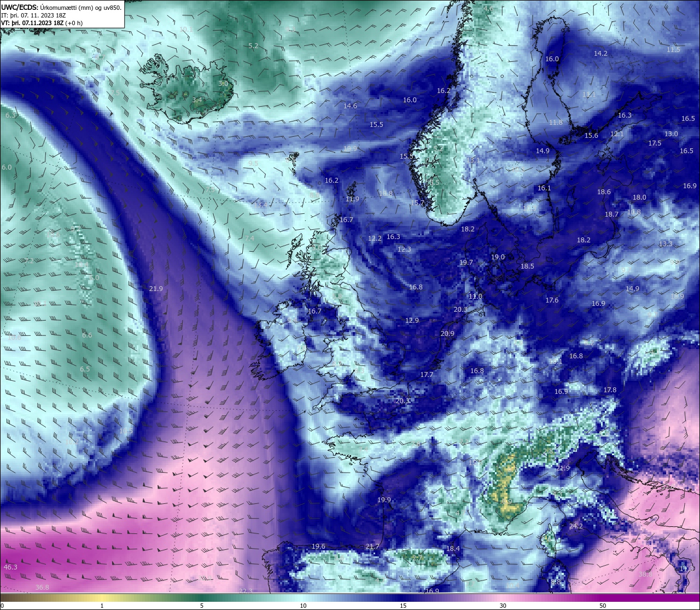700x610 pixels.
Task: Click the 14.2 value on the map
Action: pos(600,54)
